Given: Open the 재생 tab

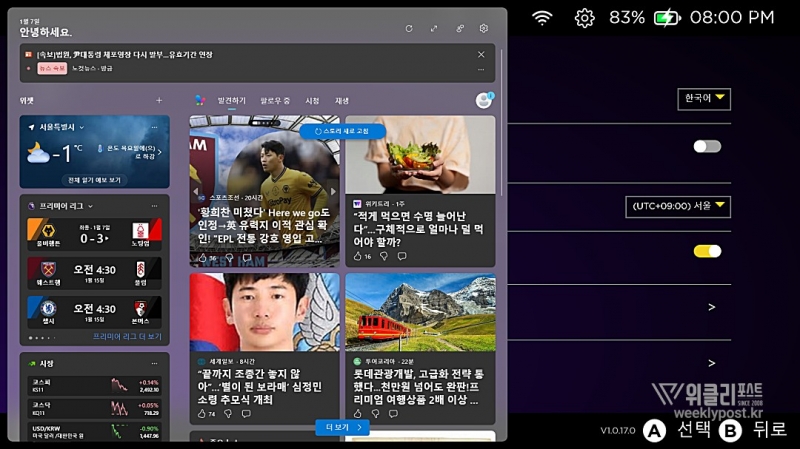Looking at the screenshot, I should tap(342, 101).
